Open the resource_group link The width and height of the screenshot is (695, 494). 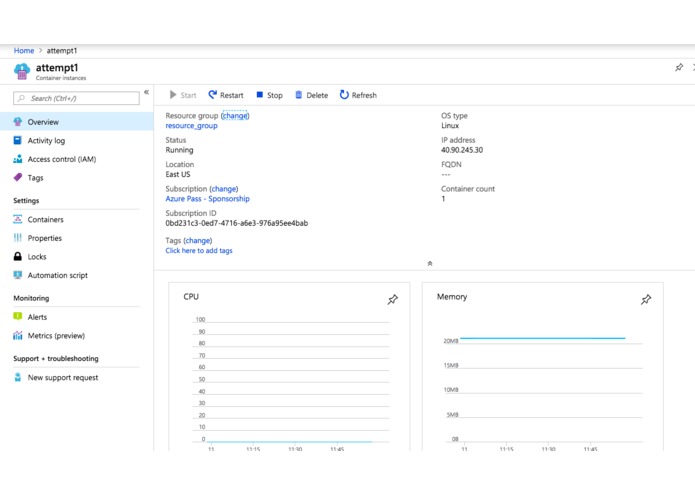coord(191,126)
